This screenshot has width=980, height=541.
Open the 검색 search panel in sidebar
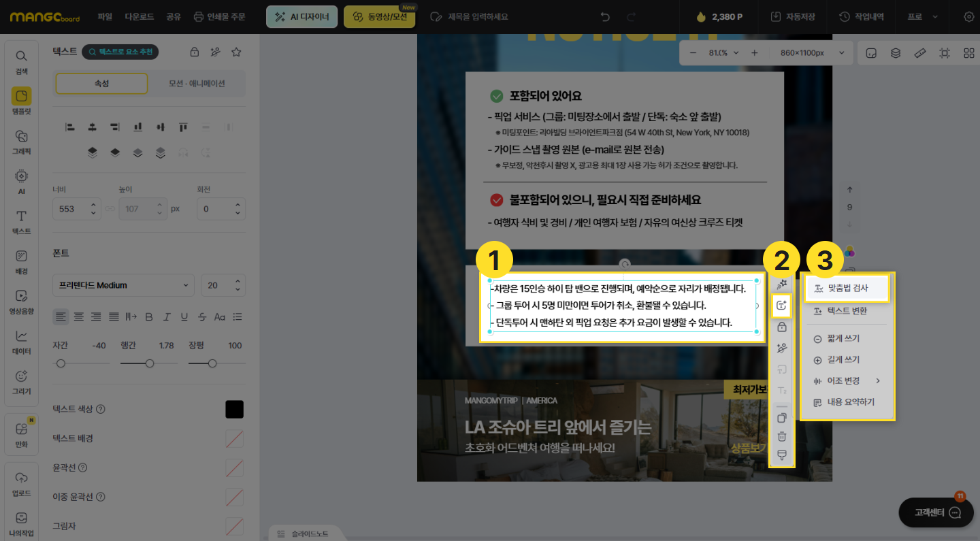[x=21, y=61]
